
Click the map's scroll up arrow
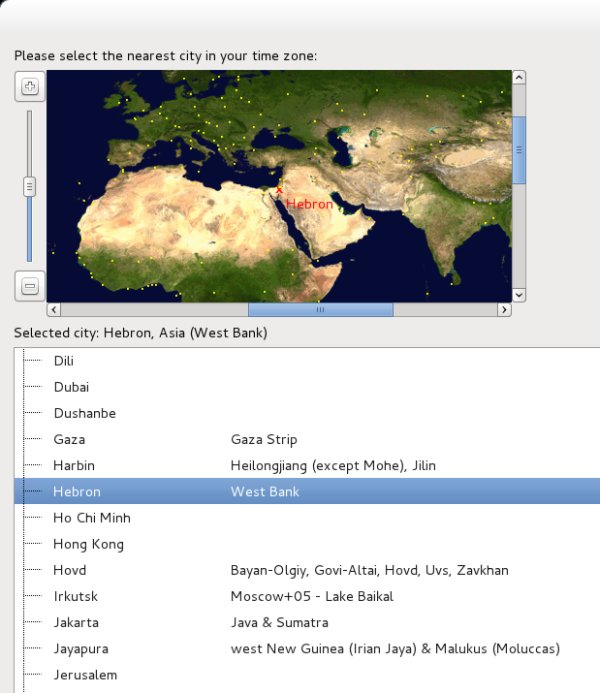pos(519,77)
